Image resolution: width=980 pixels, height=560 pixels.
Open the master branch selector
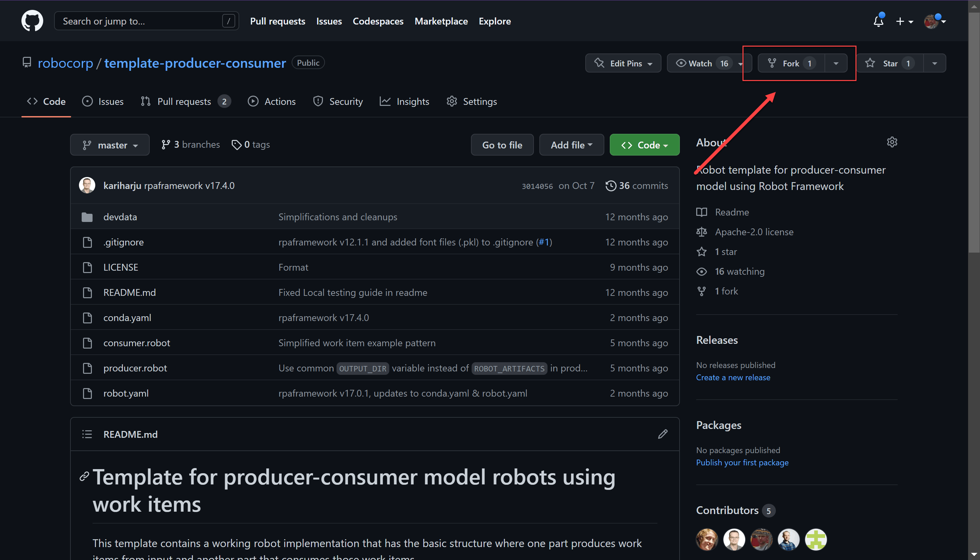pyautogui.click(x=110, y=145)
